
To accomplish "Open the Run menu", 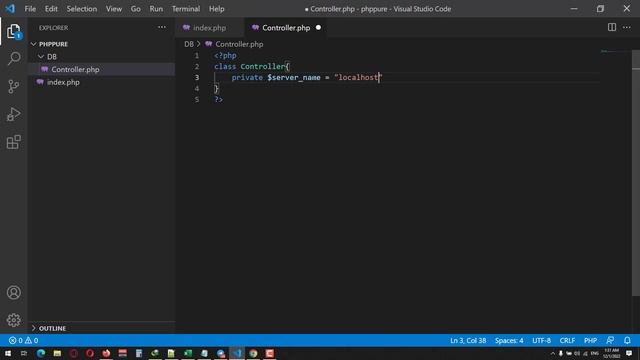I will 156,9.
